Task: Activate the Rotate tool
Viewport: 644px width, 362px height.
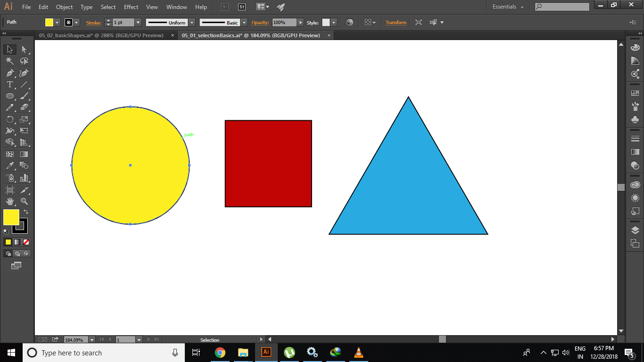Action: (x=10, y=119)
